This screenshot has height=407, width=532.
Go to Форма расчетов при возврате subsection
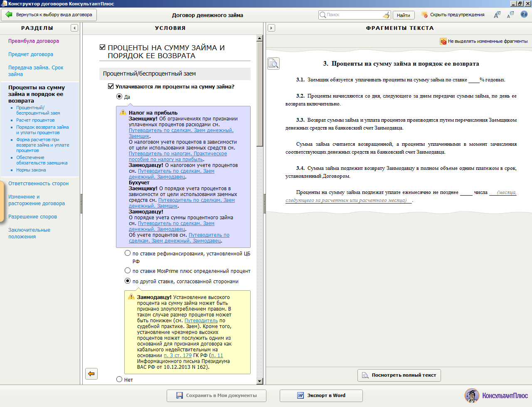[43, 145]
